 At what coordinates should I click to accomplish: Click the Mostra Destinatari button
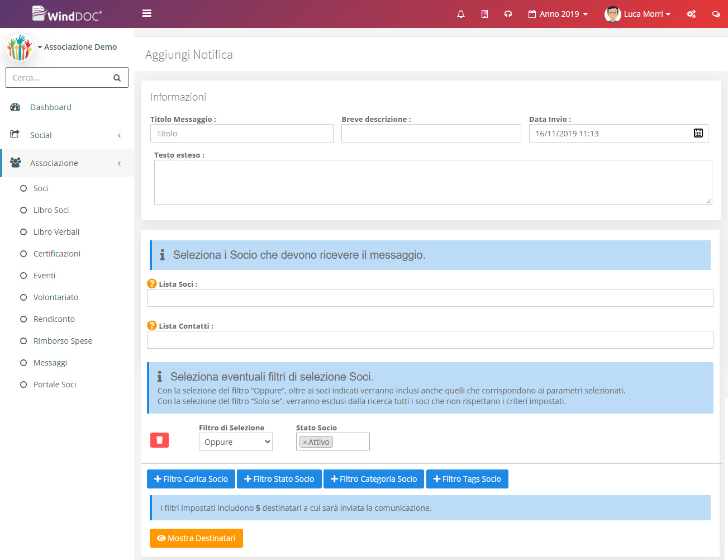[196, 538]
